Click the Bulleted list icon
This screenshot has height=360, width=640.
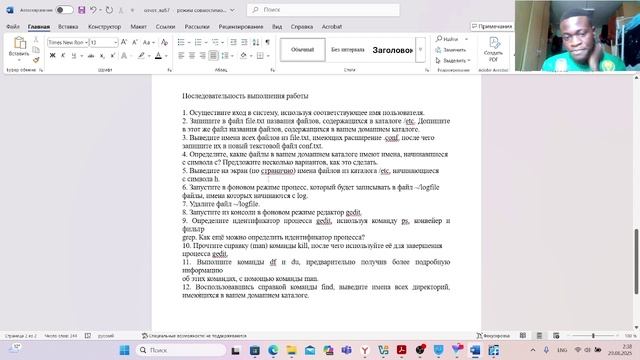(181, 42)
